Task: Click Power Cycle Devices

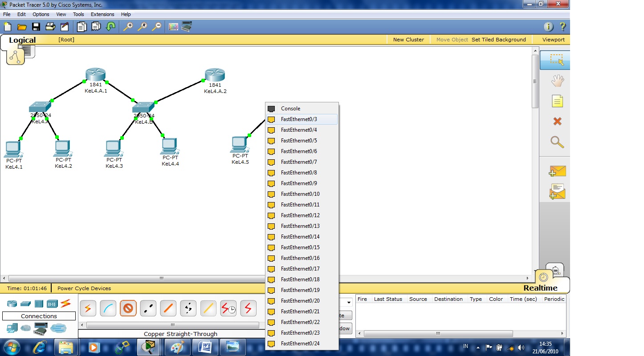Action: click(x=84, y=288)
